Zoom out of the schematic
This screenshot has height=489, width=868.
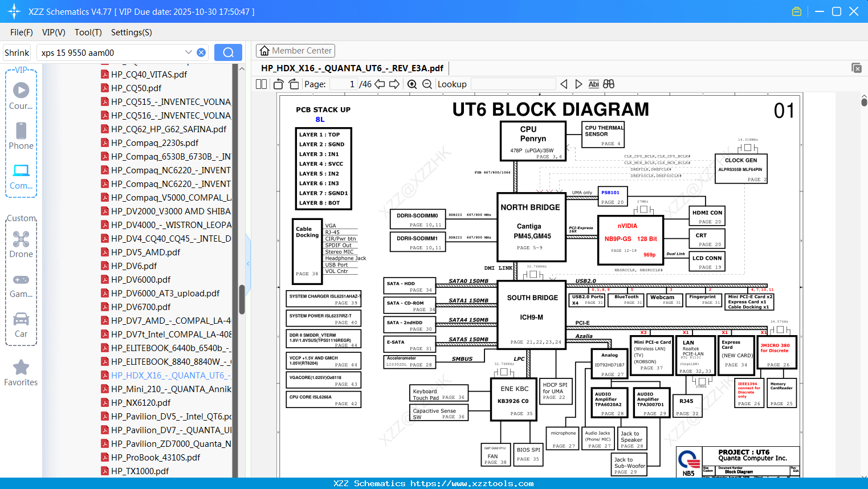[427, 84]
